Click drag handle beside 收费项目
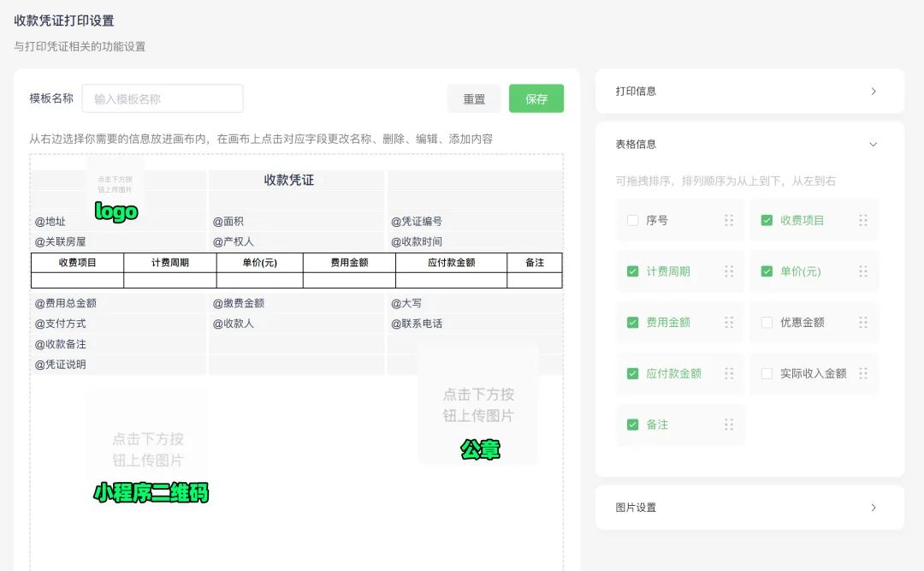The height and width of the screenshot is (571, 924). click(863, 220)
